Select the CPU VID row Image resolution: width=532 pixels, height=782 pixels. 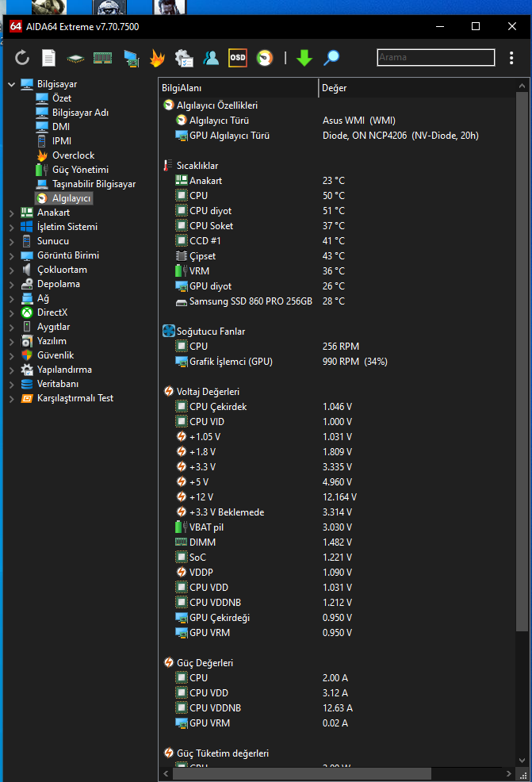pyautogui.click(x=337, y=422)
